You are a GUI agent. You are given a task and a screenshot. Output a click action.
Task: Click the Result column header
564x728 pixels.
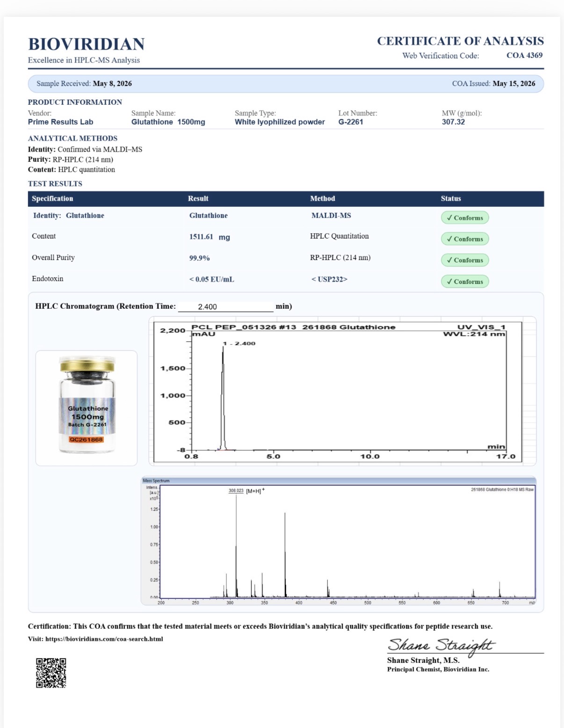pos(198,198)
